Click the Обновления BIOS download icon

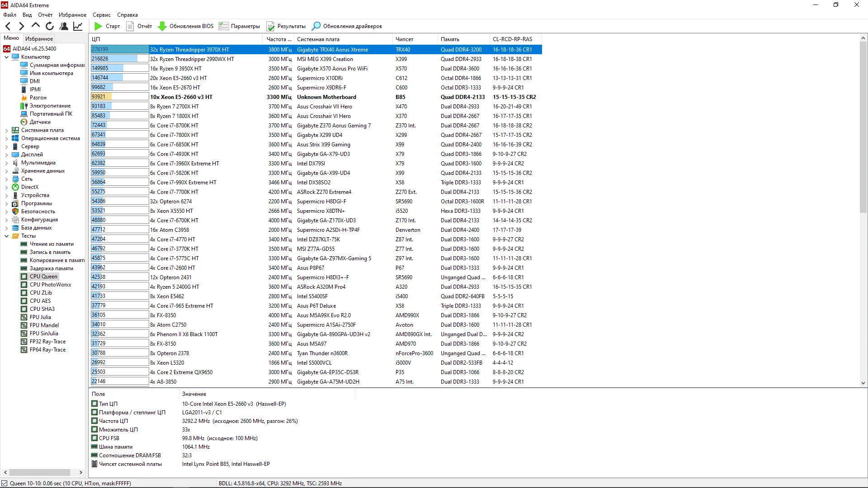[162, 26]
